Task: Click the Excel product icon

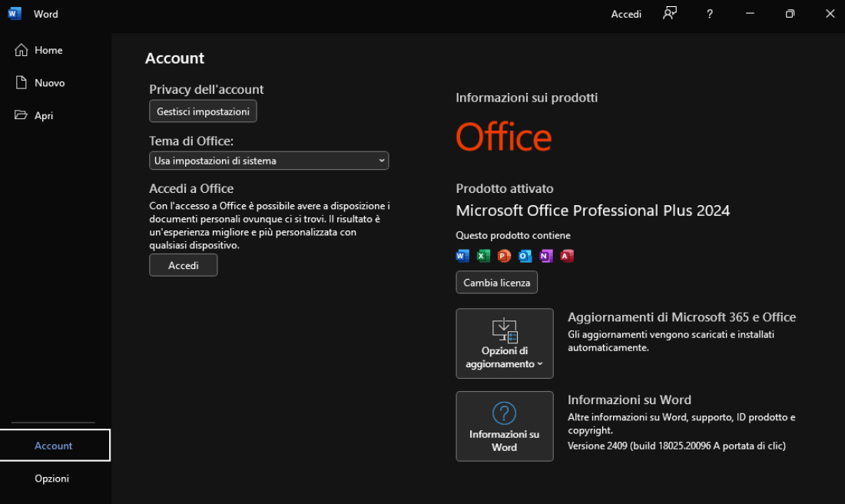Action: tap(483, 256)
